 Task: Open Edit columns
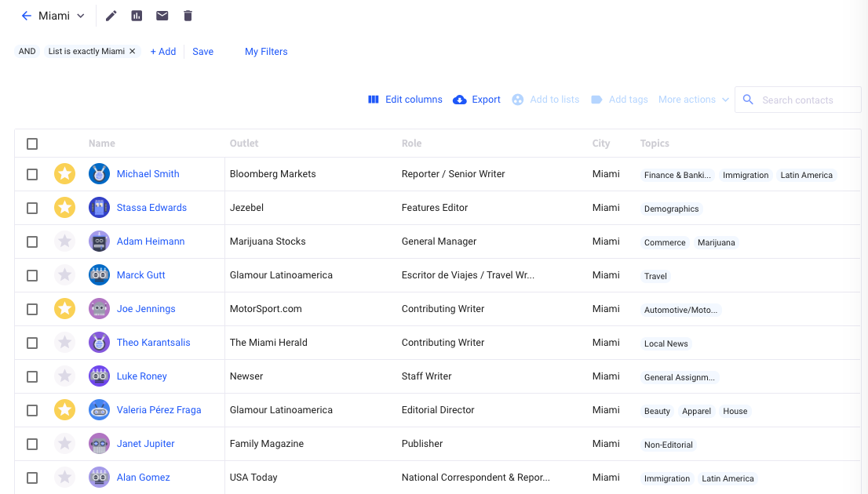coord(405,100)
